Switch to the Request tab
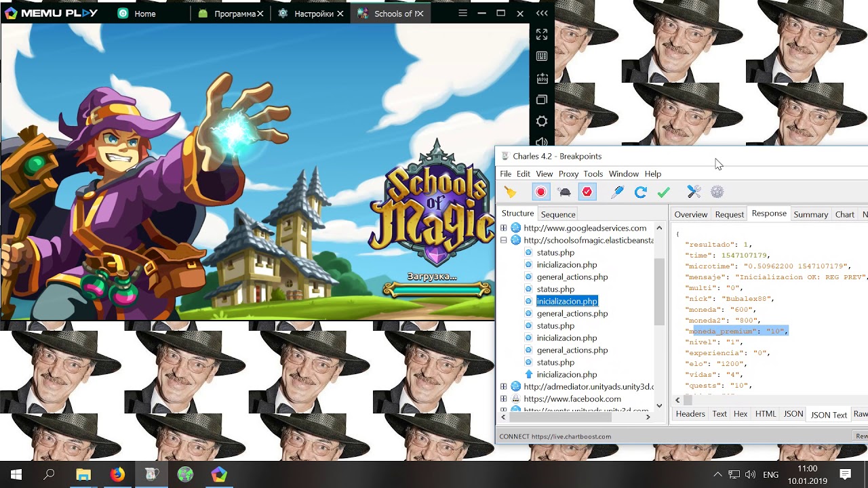 point(730,214)
